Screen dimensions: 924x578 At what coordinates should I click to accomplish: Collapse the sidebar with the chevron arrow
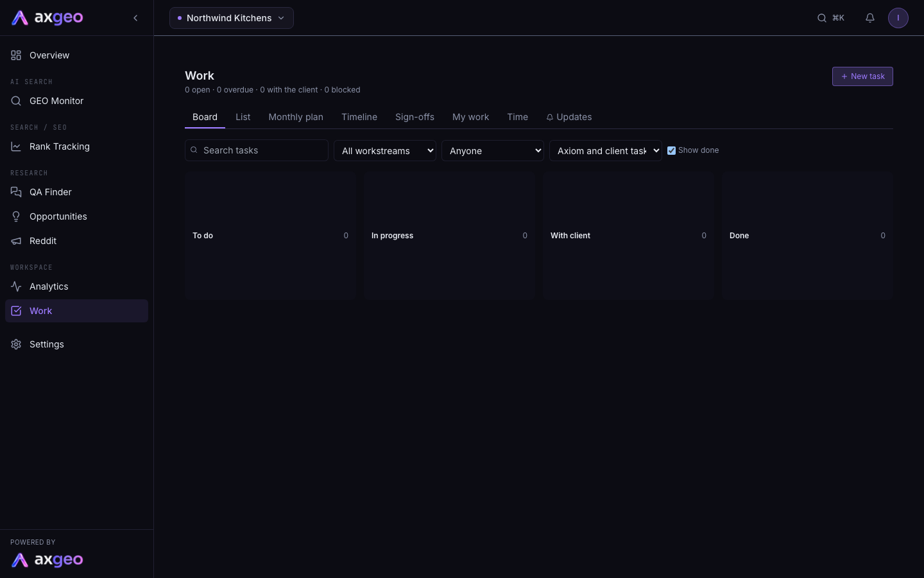tap(135, 18)
